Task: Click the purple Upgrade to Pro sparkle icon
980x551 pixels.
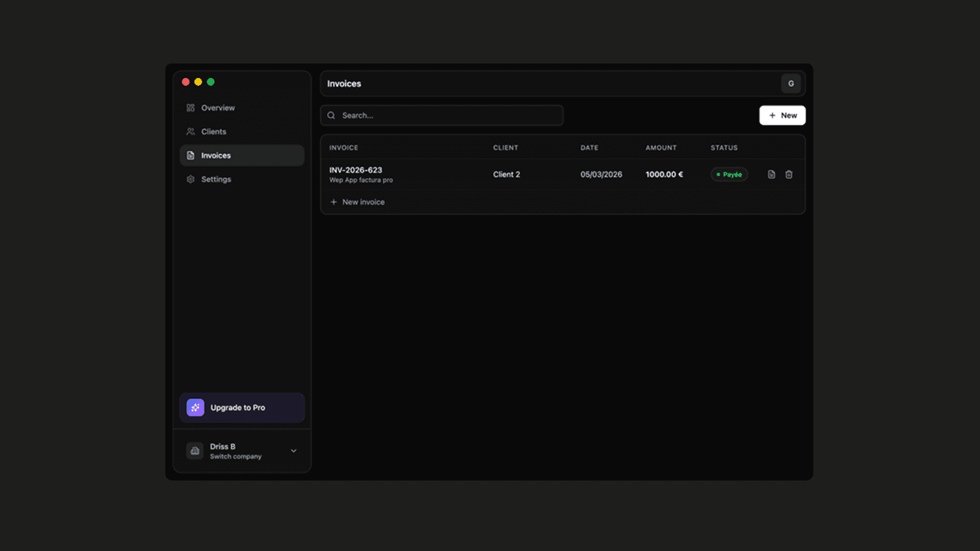Action: [x=195, y=408]
